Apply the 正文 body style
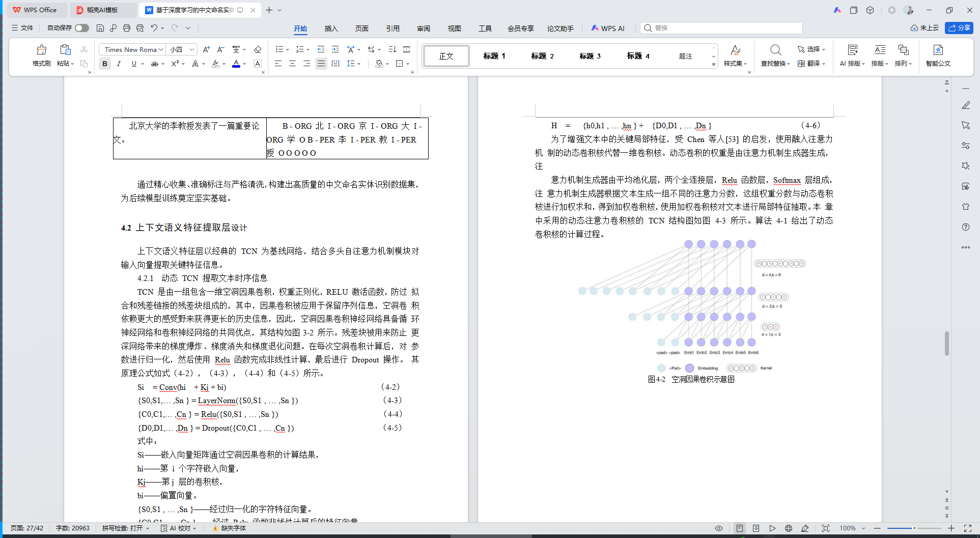The height and width of the screenshot is (538, 980). tap(446, 56)
